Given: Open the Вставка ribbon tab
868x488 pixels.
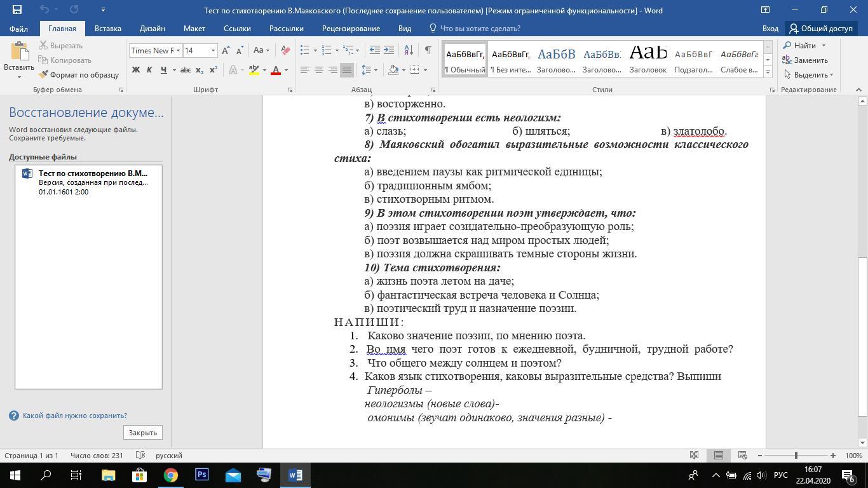Looking at the screenshot, I should pos(107,29).
